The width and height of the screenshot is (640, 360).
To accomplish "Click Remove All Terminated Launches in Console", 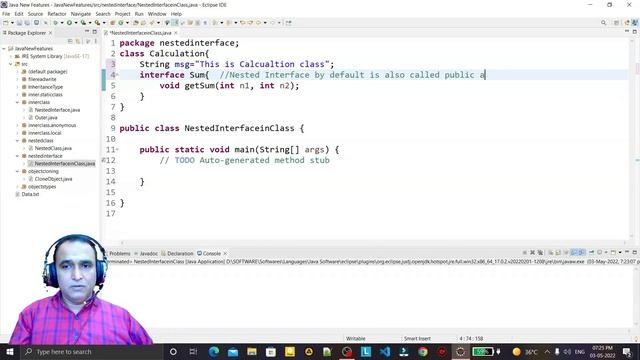I will [540, 253].
